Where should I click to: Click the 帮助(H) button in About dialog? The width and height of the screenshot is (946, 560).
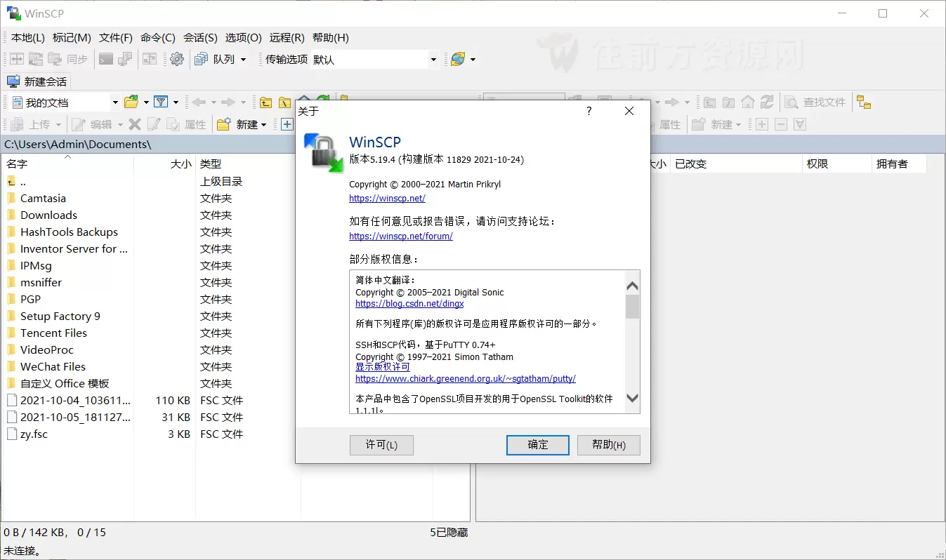point(609,445)
